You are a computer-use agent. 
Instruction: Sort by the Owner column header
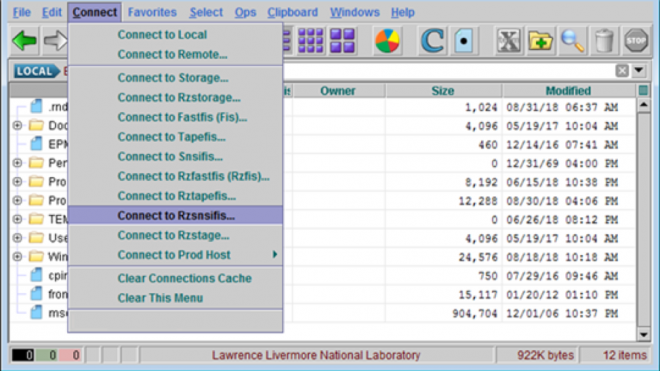(x=338, y=91)
